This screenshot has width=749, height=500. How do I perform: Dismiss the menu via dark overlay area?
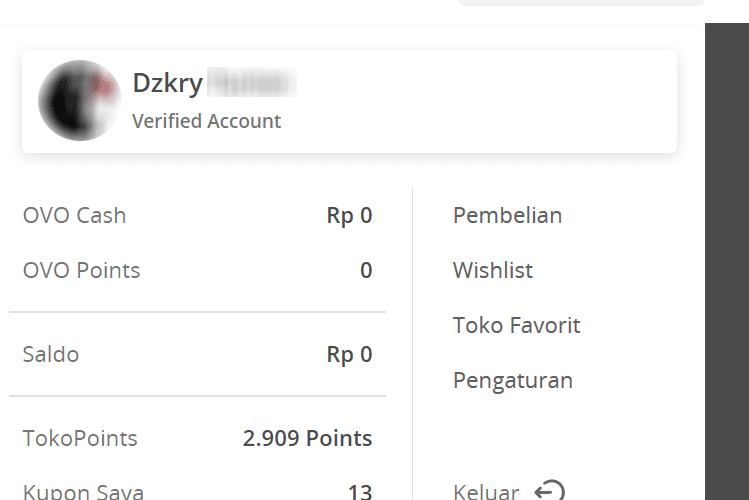tap(727, 261)
